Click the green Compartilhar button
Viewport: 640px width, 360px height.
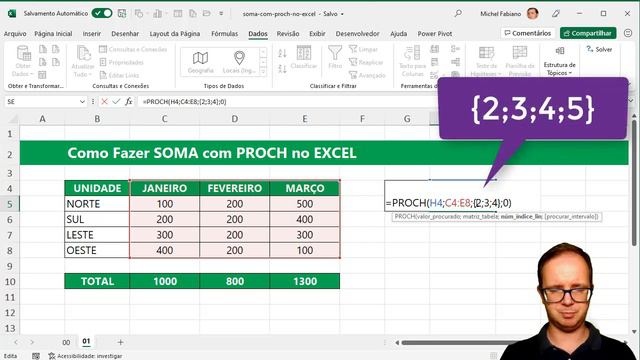[x=588, y=33]
